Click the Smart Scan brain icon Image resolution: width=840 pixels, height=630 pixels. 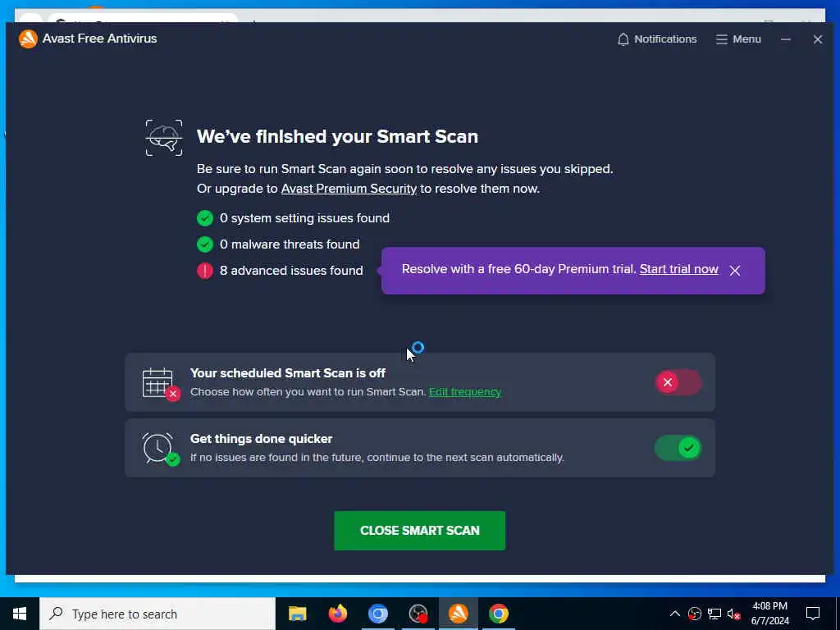point(164,138)
